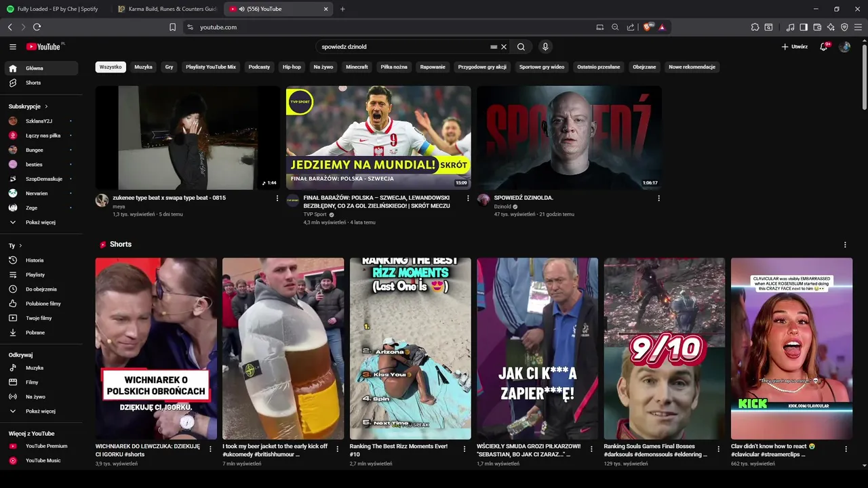Select the Wszystko filter chip
This screenshot has width=868, height=488.
pos(111,67)
